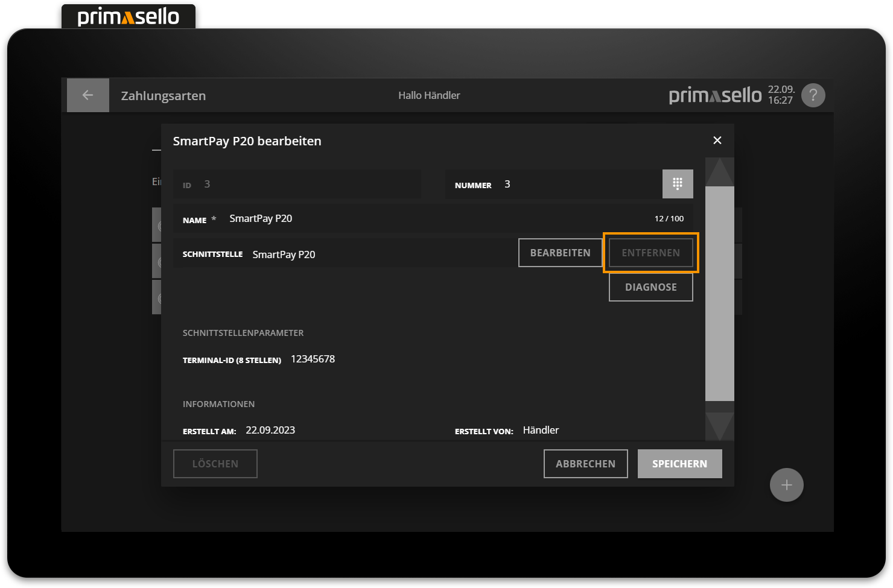Click the date and time display
This screenshot has height=588, width=893.
click(x=781, y=95)
